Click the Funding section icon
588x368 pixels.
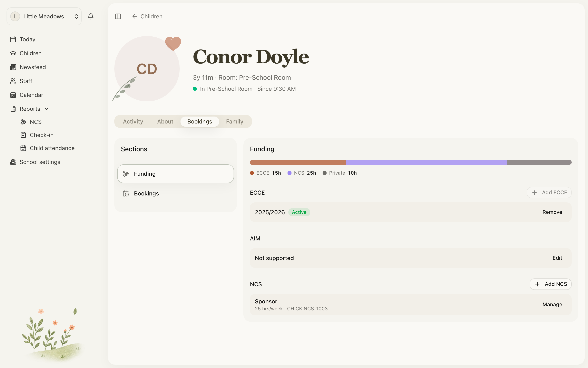coord(126,174)
